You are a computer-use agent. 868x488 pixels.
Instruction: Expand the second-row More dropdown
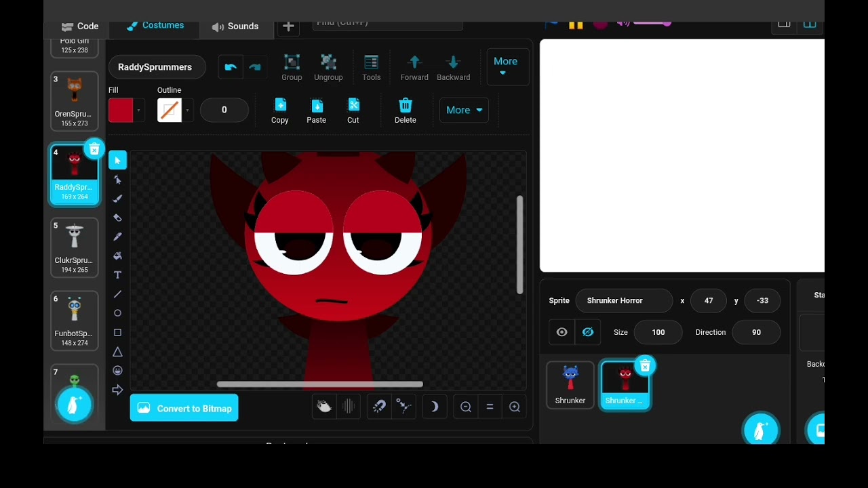pyautogui.click(x=464, y=110)
